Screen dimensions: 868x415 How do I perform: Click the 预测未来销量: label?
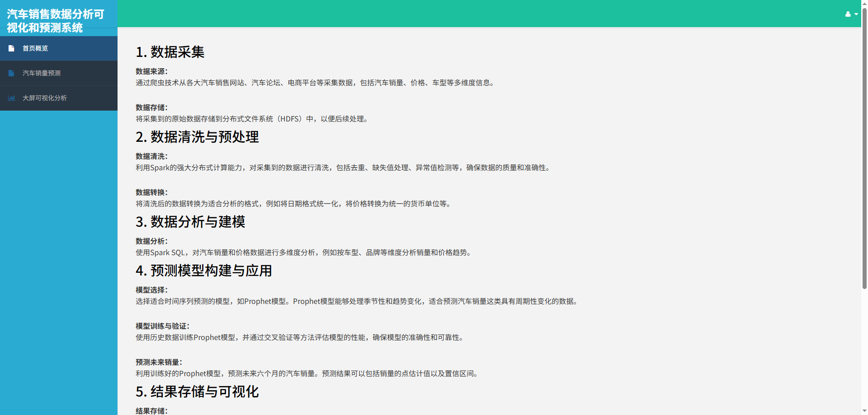(x=159, y=362)
